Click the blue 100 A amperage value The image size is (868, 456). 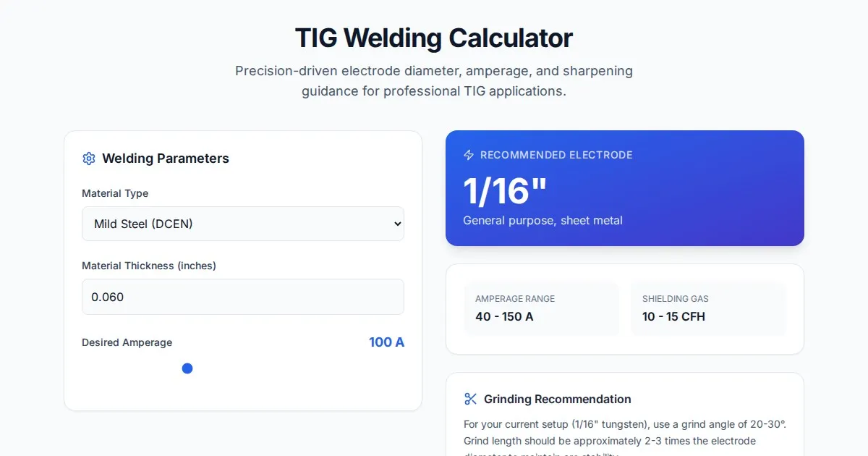click(x=386, y=342)
